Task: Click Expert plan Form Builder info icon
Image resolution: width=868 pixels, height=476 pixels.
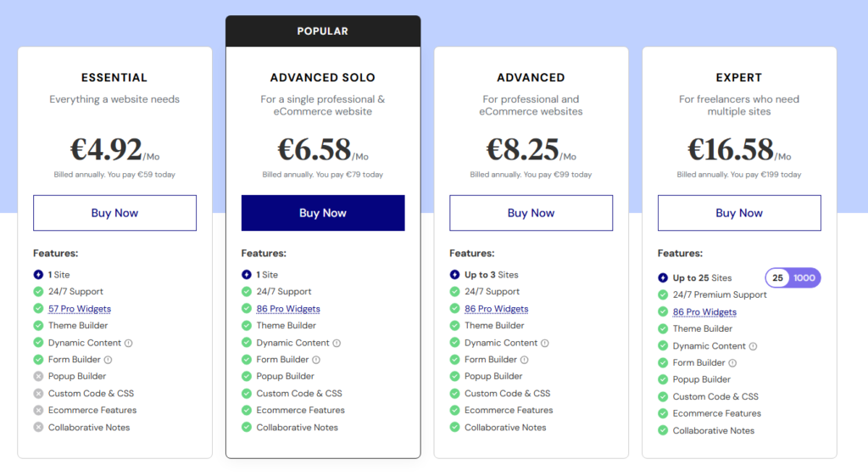Action: click(x=732, y=363)
